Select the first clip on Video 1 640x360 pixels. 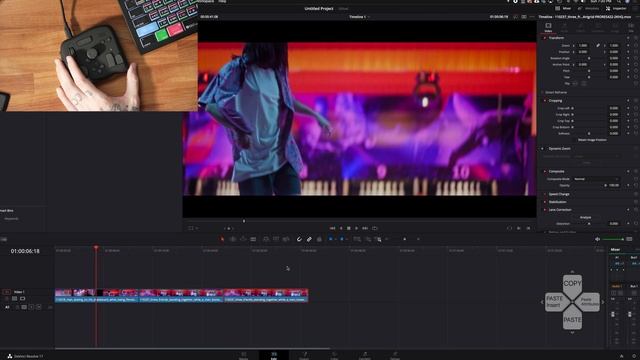click(x=96, y=296)
